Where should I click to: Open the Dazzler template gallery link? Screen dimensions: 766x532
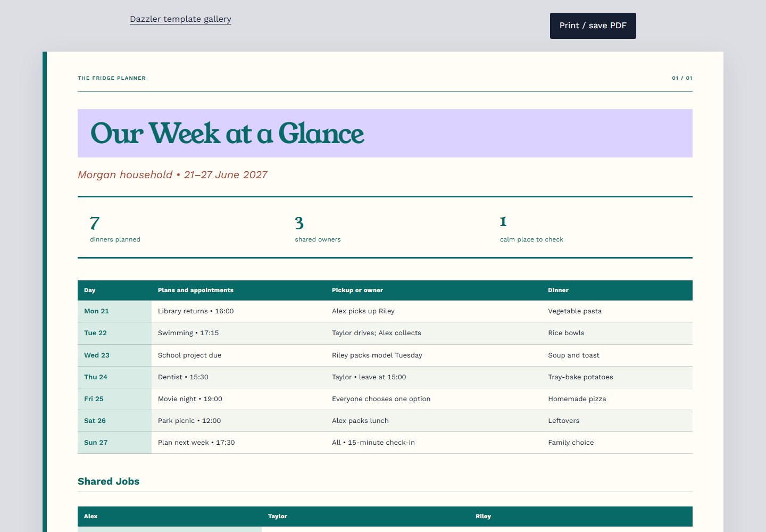point(180,19)
